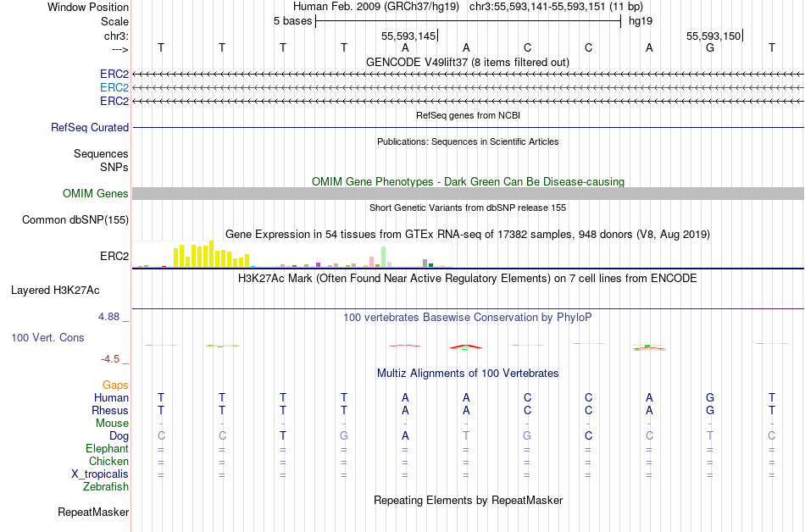This screenshot has width=805, height=532.
Task: Click the largest red PhyloP conservation peak
Action: [x=466, y=346]
